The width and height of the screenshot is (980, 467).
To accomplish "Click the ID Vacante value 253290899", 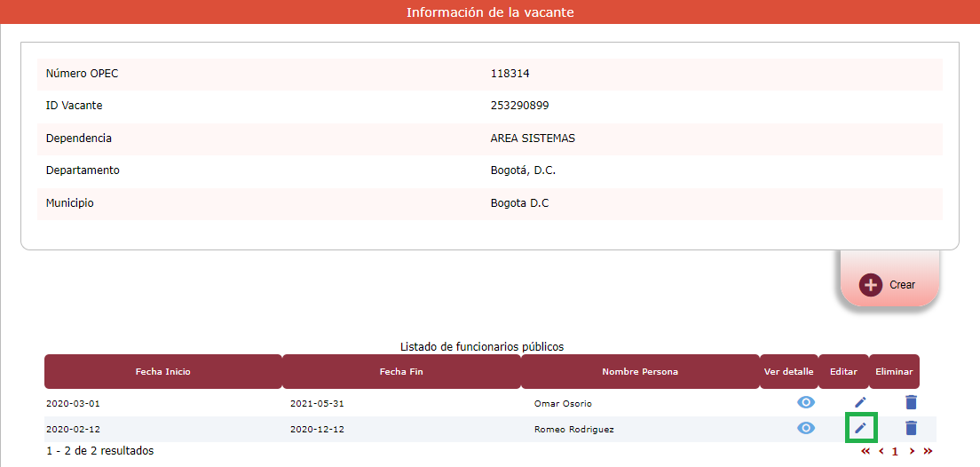I will pyautogui.click(x=519, y=106).
